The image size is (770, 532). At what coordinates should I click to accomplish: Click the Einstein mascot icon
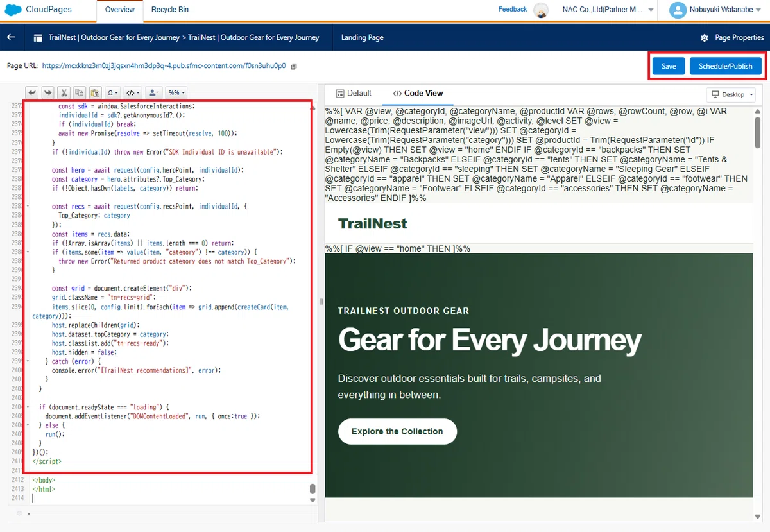(541, 10)
